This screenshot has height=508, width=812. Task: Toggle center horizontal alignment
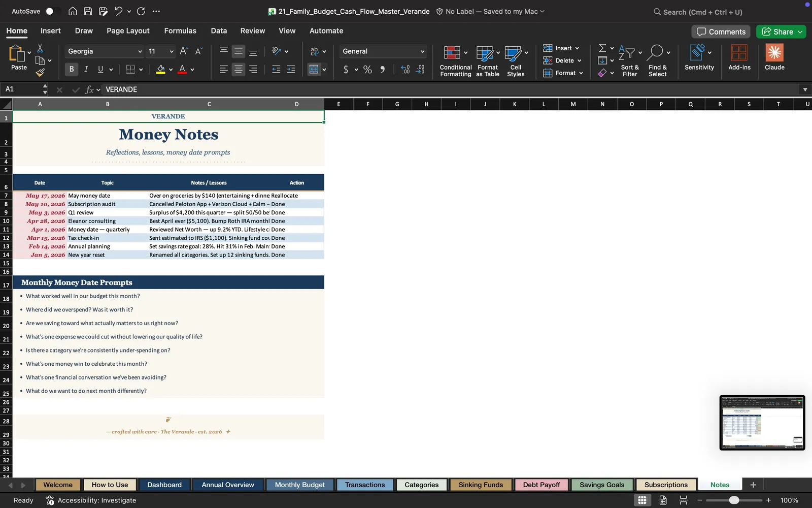click(x=238, y=69)
